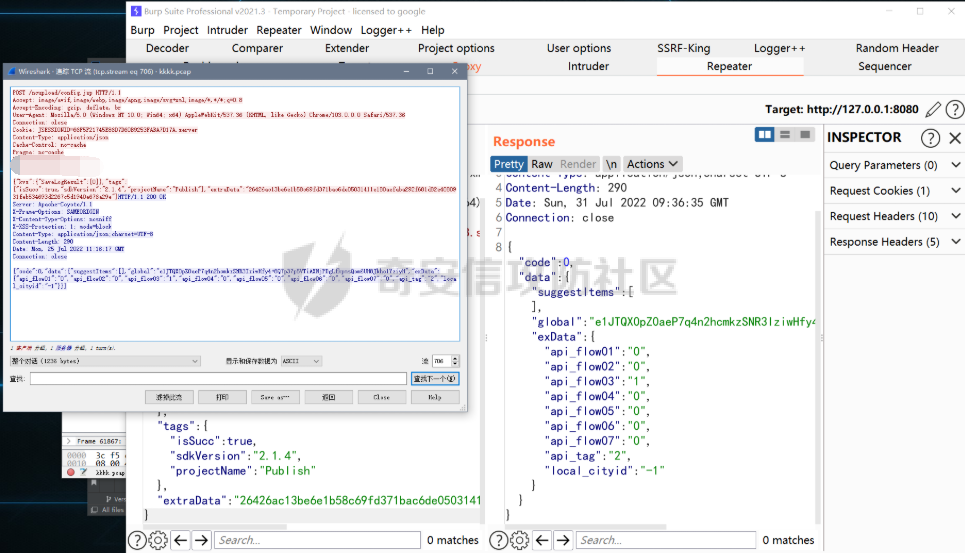Open help next to the Target pencil icon
Viewport: 965px width, 553px height.
click(955, 109)
